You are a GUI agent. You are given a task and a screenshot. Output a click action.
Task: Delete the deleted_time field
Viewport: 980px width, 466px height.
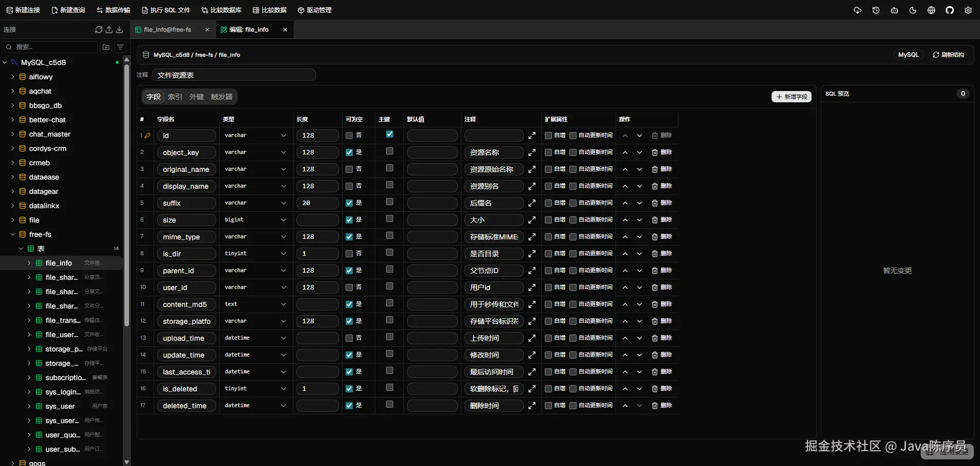662,406
